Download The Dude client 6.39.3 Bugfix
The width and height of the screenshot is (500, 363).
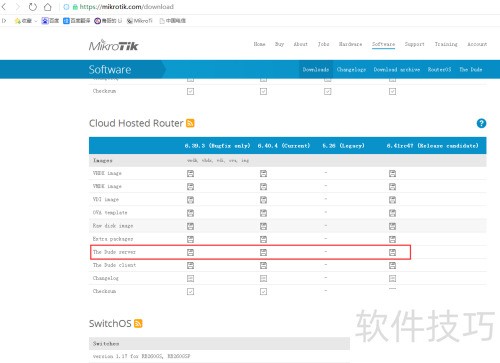click(190, 265)
